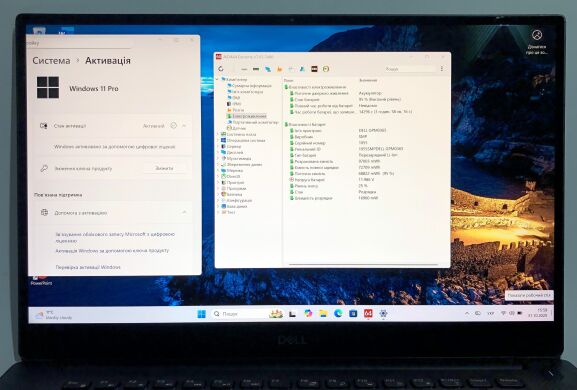The image size is (577, 390).
Task: Switch to Settings via gear taskbar icon
Action: coord(383,313)
